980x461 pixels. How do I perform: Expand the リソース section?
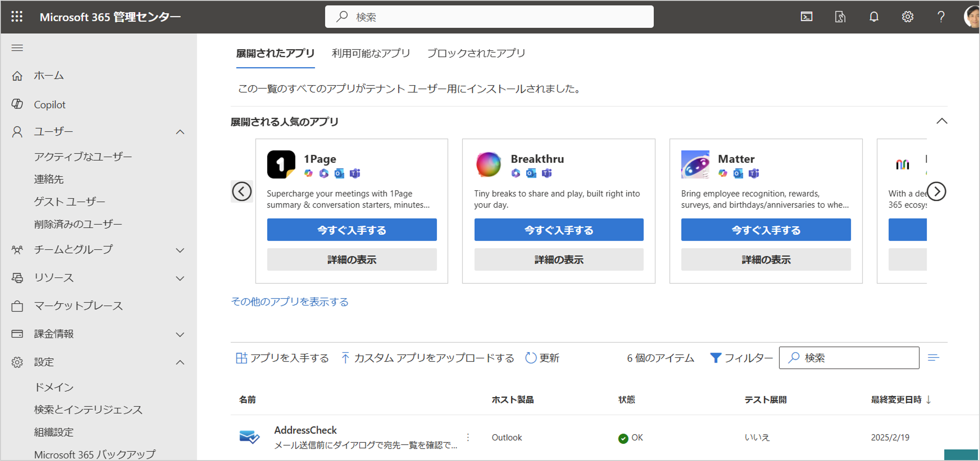click(180, 278)
